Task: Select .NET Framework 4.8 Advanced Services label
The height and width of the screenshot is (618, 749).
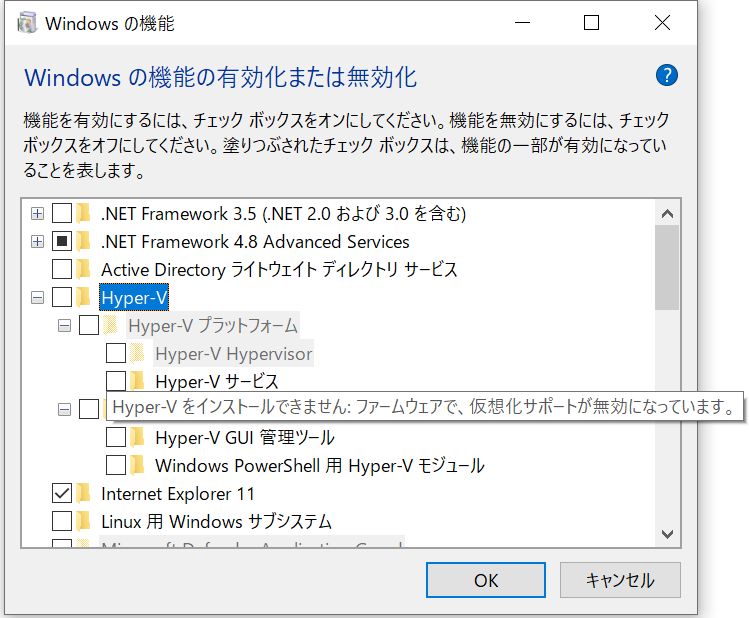Action: point(255,242)
